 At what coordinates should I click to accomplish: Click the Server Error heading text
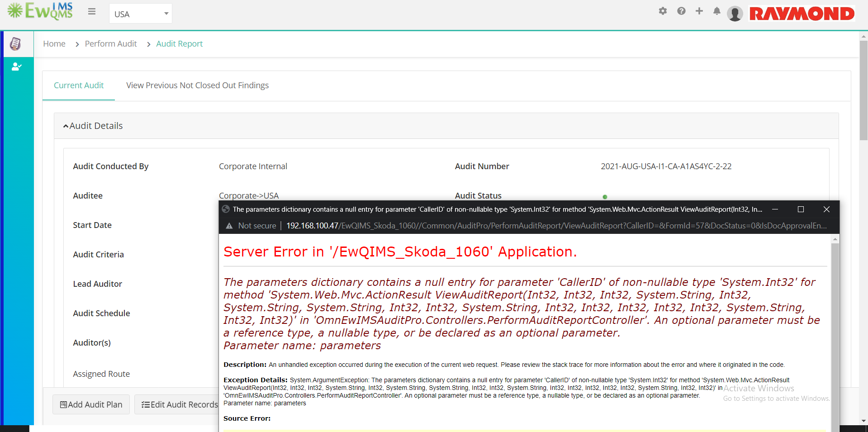pos(400,252)
